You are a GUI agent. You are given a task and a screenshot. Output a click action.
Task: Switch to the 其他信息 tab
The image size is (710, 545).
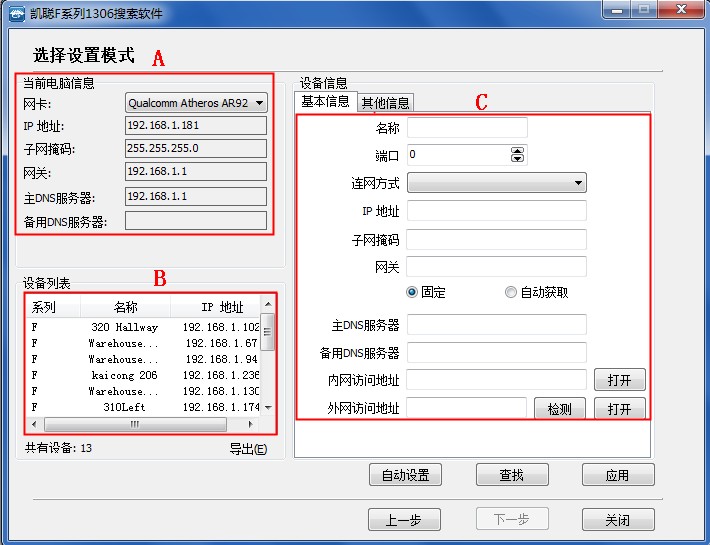point(385,103)
